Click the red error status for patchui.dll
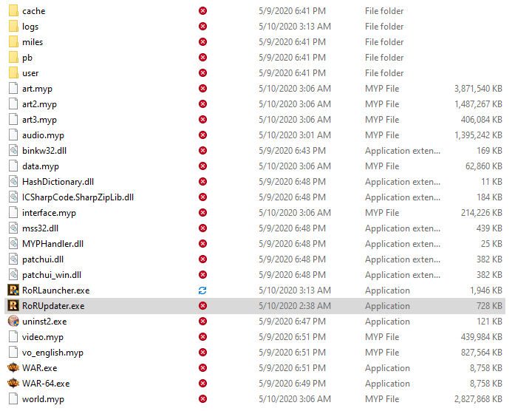Screen dimensions: 532x411 tap(203, 259)
